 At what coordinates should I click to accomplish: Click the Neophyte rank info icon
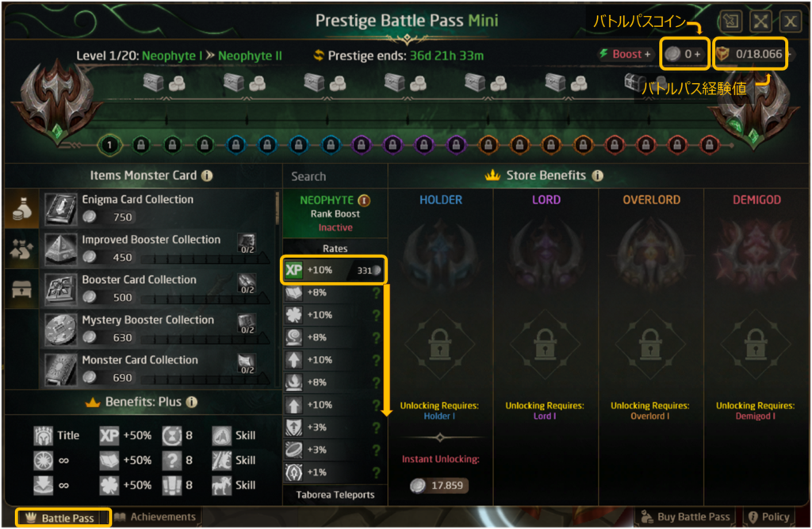[364, 201]
